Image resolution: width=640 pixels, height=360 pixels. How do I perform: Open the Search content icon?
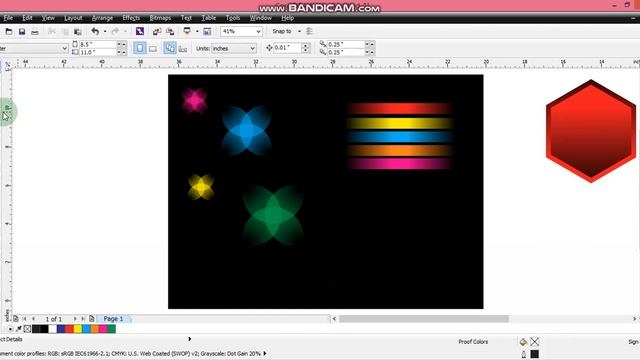click(140, 31)
